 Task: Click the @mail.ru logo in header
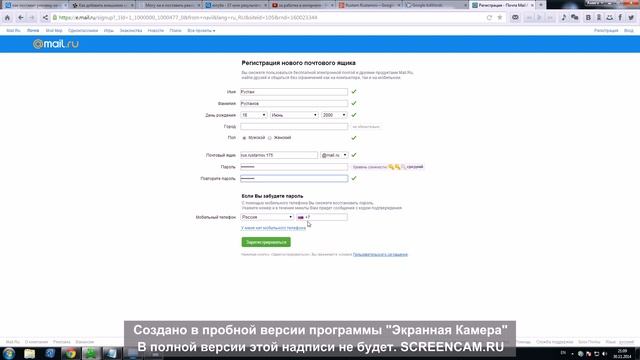click(56, 44)
